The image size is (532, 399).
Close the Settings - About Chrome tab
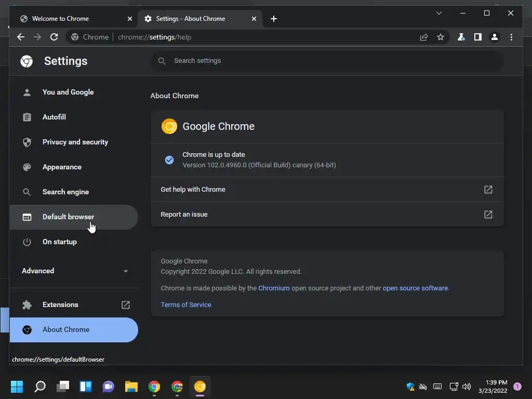pos(254,19)
